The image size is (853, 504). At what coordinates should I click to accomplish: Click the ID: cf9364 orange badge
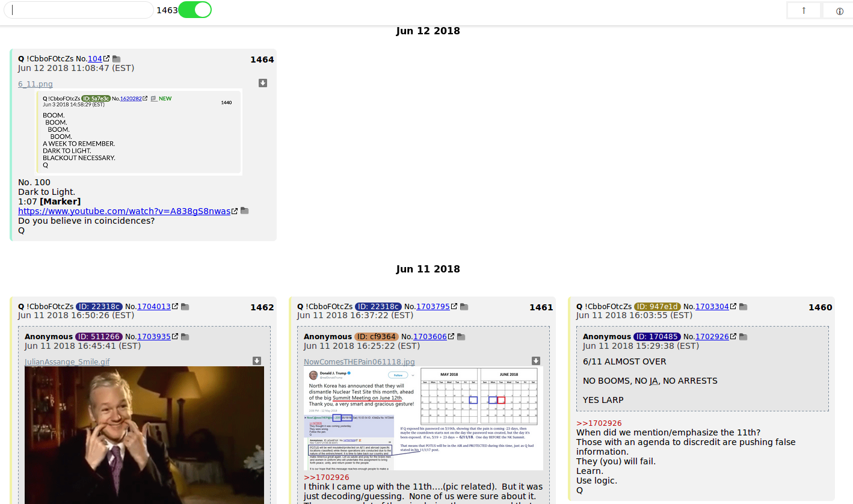click(x=377, y=337)
